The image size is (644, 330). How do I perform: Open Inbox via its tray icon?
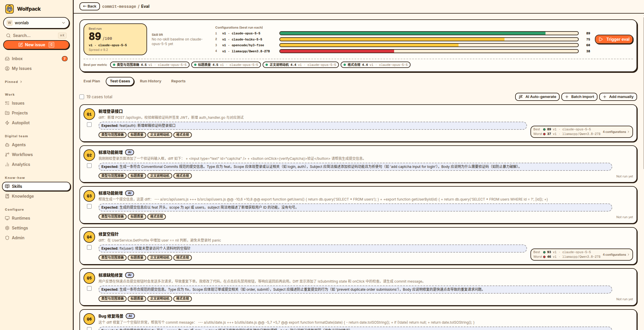7,59
